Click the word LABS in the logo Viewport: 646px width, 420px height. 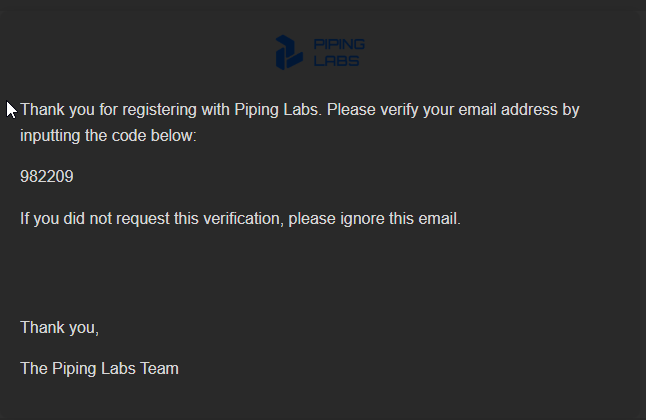pyautogui.click(x=335, y=60)
